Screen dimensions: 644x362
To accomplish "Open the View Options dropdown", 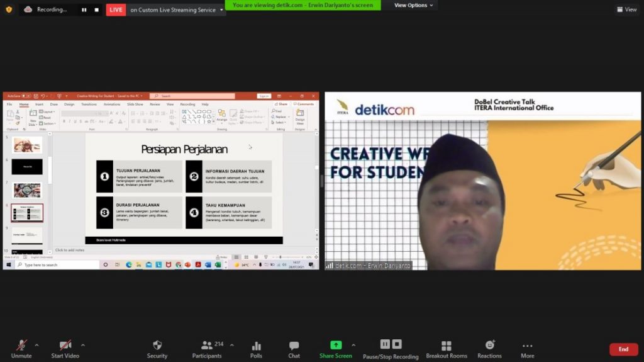I will click(x=413, y=5).
